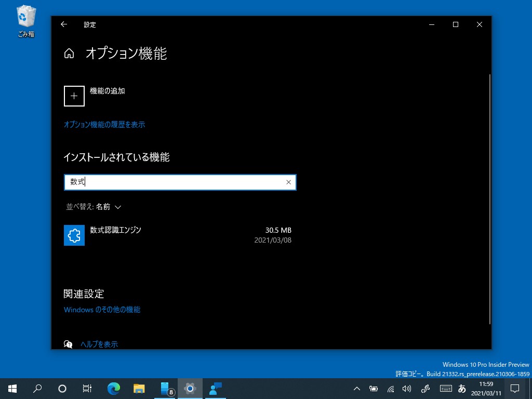Click the help icon next to ヘルプを表示

tap(69, 344)
